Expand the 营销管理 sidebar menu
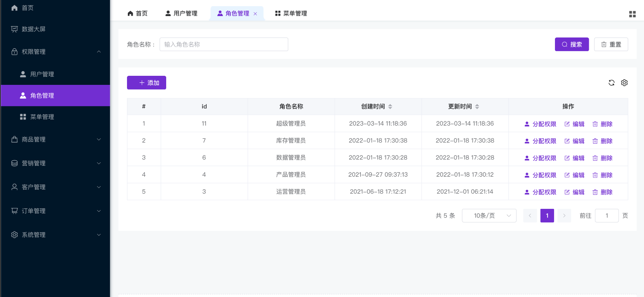644x297 pixels. tap(55, 164)
